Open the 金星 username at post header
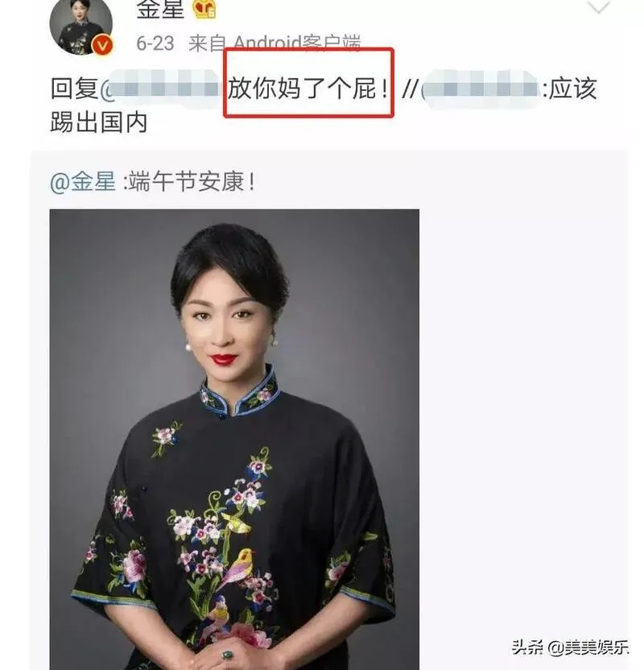The image size is (644, 670). [x=160, y=10]
